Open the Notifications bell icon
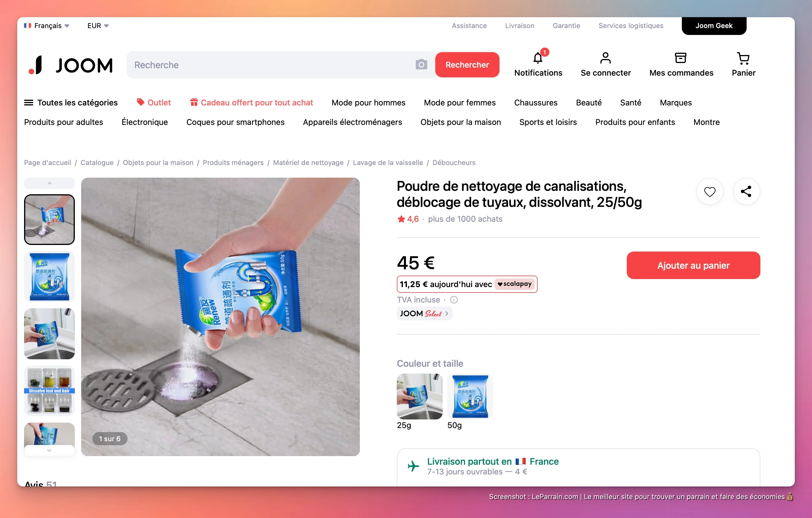This screenshot has width=812, height=518. pos(538,58)
